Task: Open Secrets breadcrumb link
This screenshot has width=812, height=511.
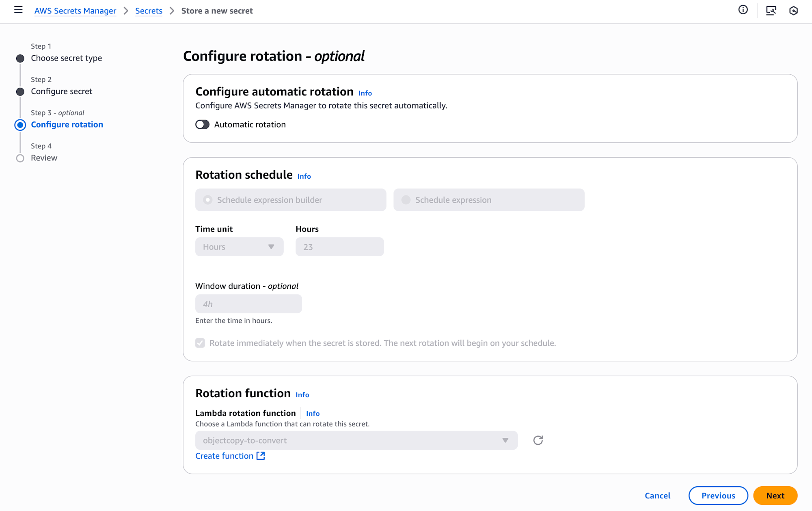Action: point(149,11)
